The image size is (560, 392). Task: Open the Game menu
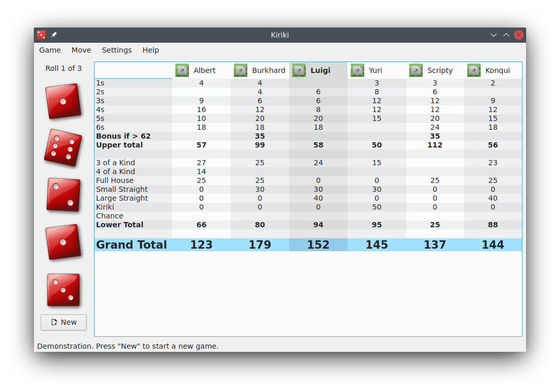pos(50,50)
